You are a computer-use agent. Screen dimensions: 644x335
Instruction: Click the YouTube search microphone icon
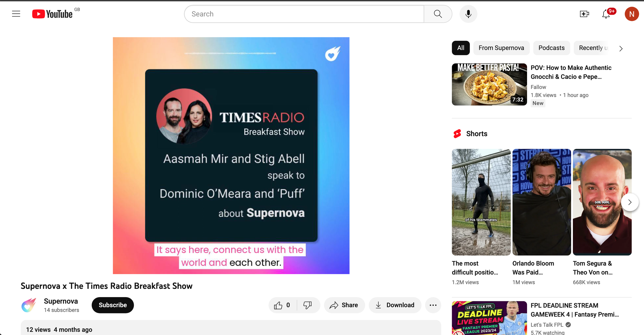point(469,14)
